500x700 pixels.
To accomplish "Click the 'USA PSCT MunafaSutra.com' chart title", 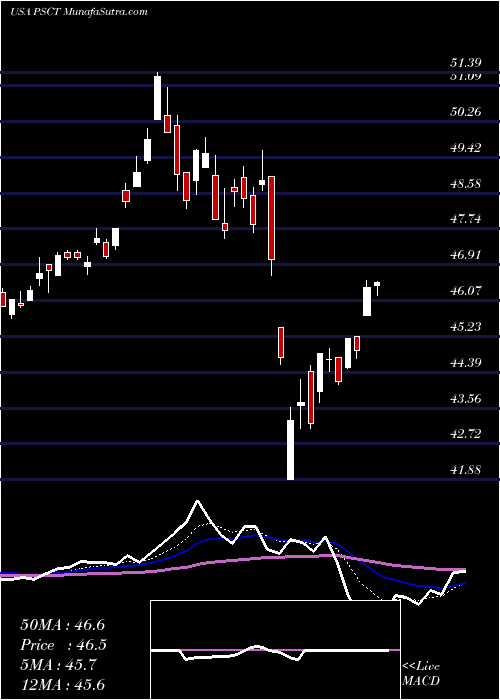I will pyautogui.click(x=79, y=12).
